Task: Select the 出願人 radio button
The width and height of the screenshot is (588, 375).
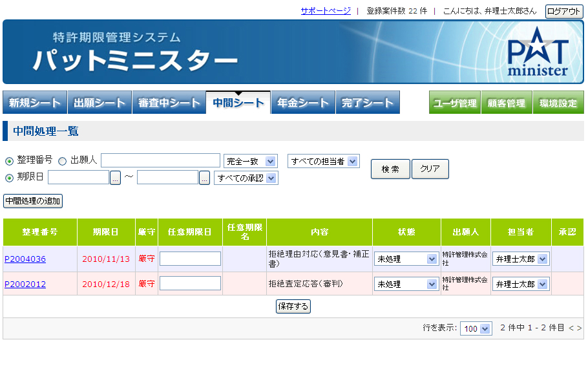Action: [62, 162]
